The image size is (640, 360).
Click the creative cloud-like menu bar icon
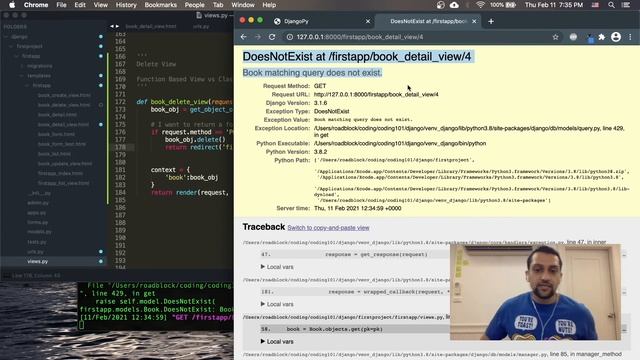pos(440,5)
